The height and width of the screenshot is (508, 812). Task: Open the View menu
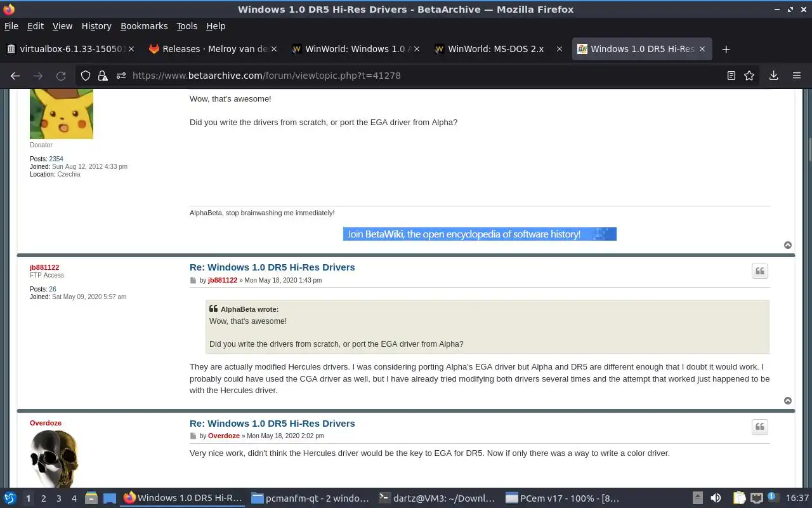point(62,26)
